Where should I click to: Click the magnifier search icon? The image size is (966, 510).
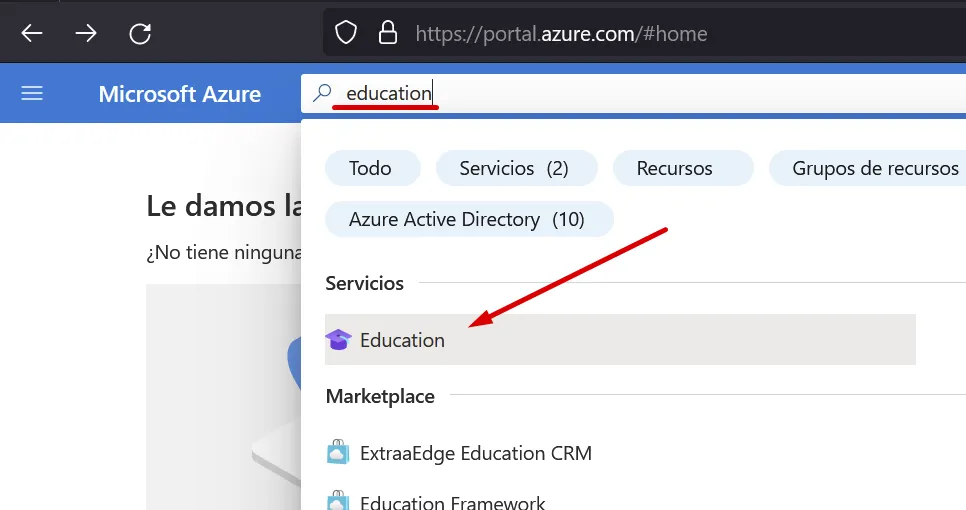coord(322,94)
